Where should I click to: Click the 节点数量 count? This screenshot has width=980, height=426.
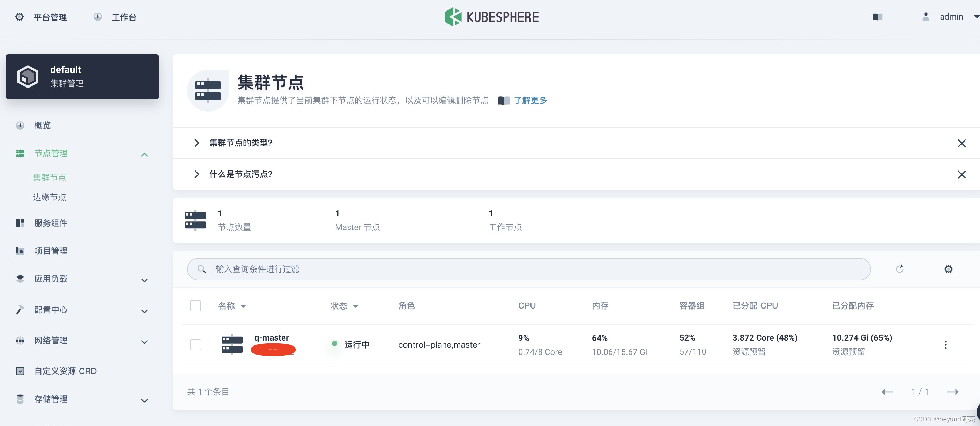coord(220,213)
